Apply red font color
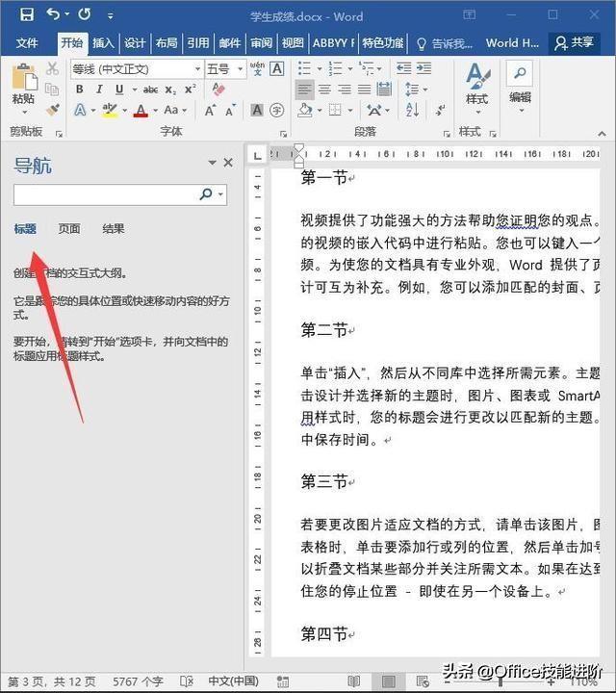This screenshot has width=616, height=693. [x=141, y=110]
